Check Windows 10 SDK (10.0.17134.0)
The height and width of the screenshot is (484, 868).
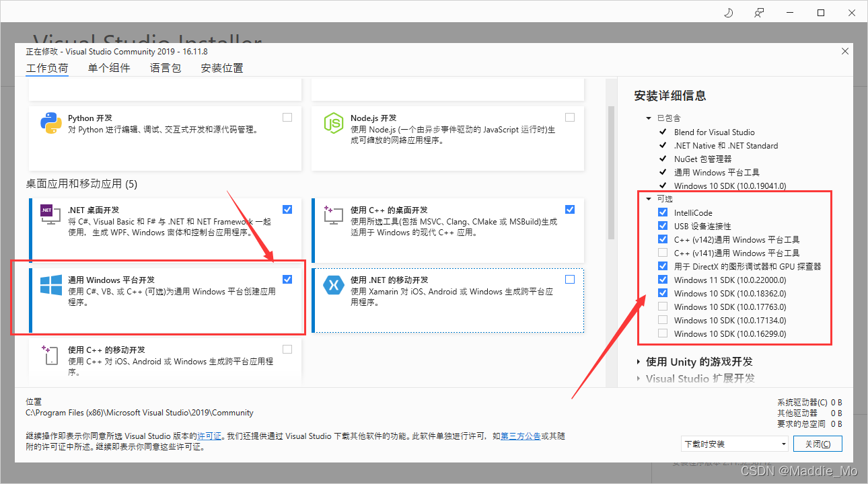[x=663, y=320]
